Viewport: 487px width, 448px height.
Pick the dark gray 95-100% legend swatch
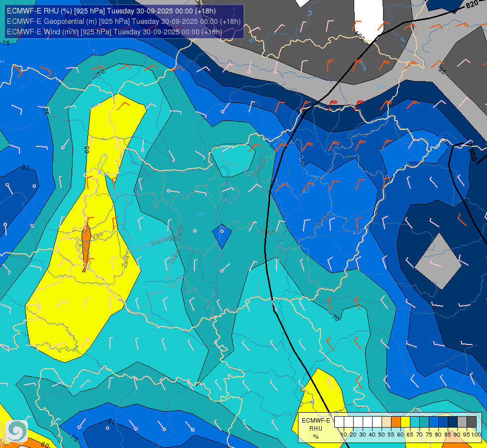click(x=472, y=422)
